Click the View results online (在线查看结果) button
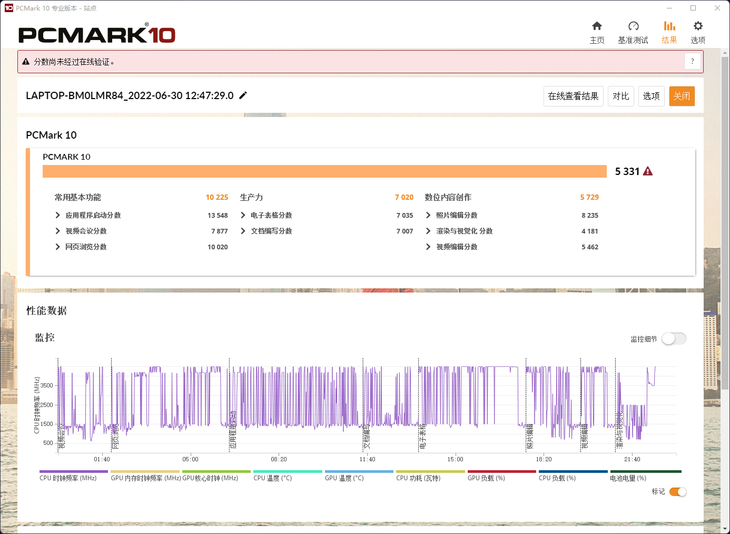 [573, 96]
